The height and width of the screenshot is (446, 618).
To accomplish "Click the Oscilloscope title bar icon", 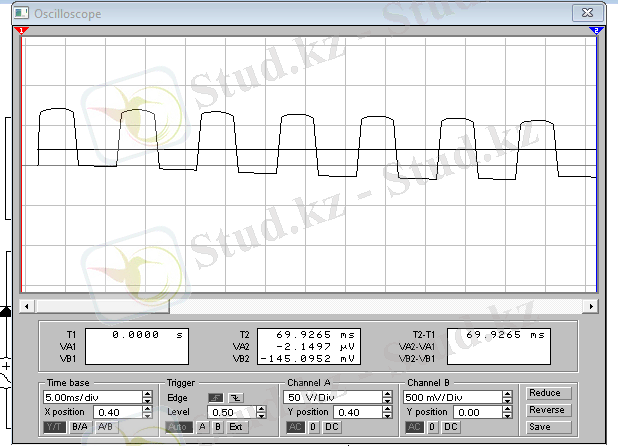I will tap(21, 13).
